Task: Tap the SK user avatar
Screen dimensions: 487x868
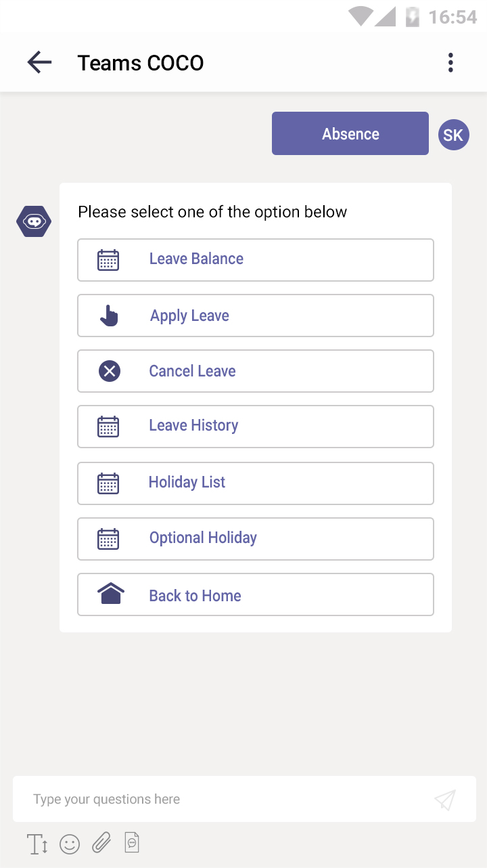Action: tap(453, 135)
